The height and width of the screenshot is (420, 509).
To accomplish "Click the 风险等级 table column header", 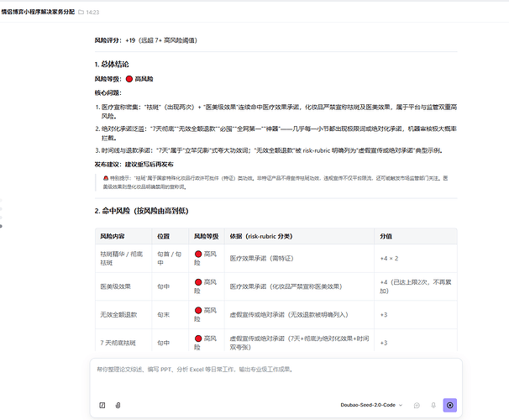I will [x=206, y=236].
